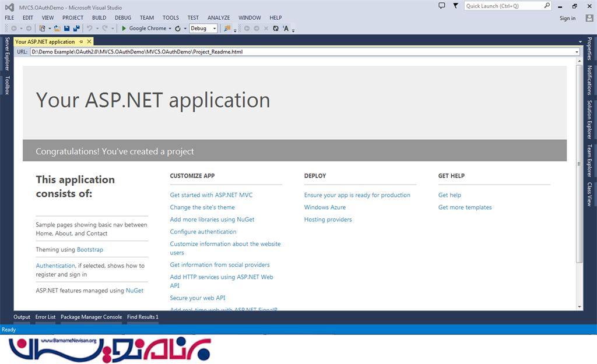
Task: Click the Save icon in toolbar
Action: (67, 28)
